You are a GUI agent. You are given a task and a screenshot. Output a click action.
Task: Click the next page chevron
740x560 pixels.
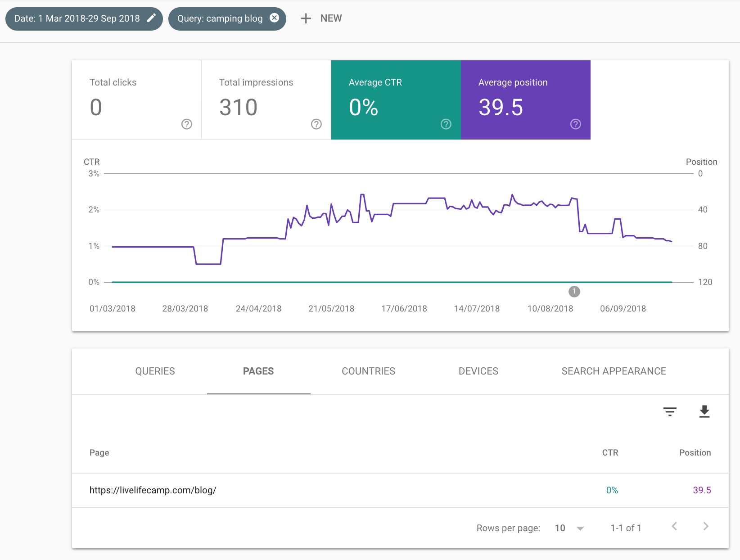(x=705, y=526)
